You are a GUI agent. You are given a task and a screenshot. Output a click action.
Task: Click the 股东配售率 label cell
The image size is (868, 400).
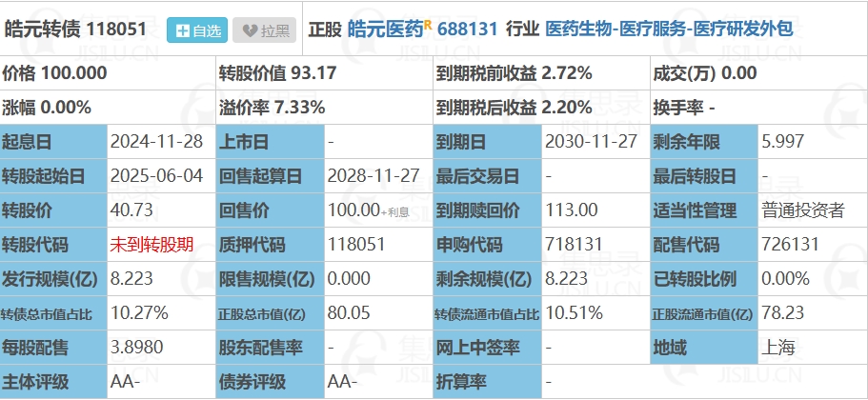(x=271, y=348)
